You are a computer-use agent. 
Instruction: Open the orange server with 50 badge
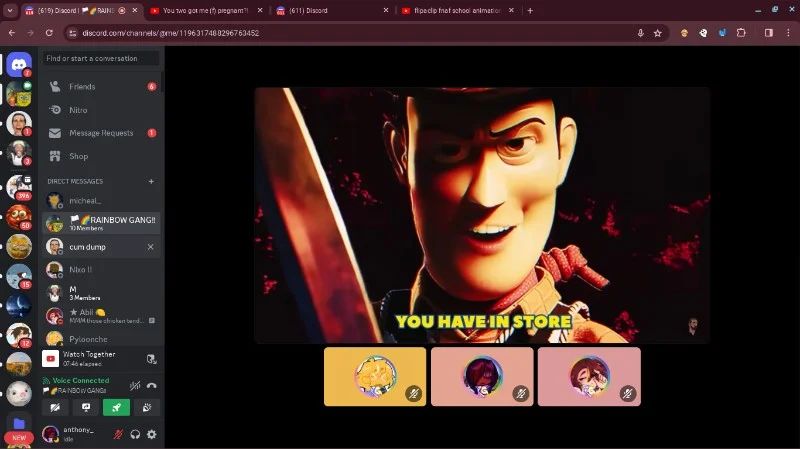(x=19, y=217)
